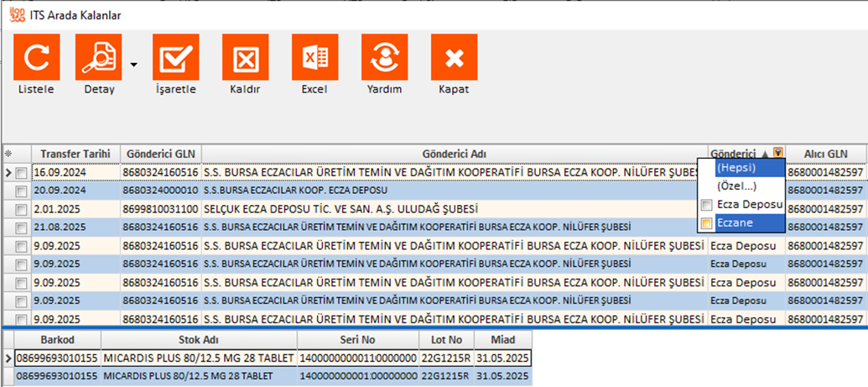Click the İşaretle checkmark icon
868x387 pixels.
click(x=175, y=57)
